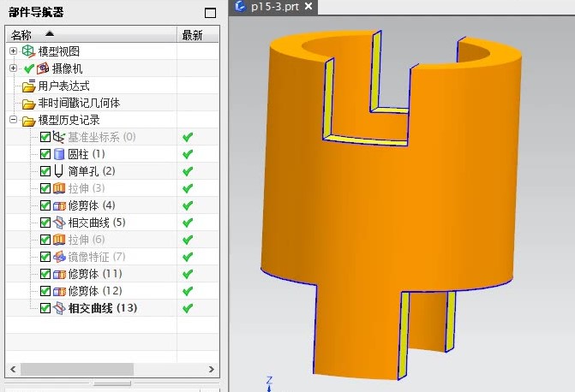
Task: Disable the 相交曲线 (13) checkbox
Action: point(45,308)
